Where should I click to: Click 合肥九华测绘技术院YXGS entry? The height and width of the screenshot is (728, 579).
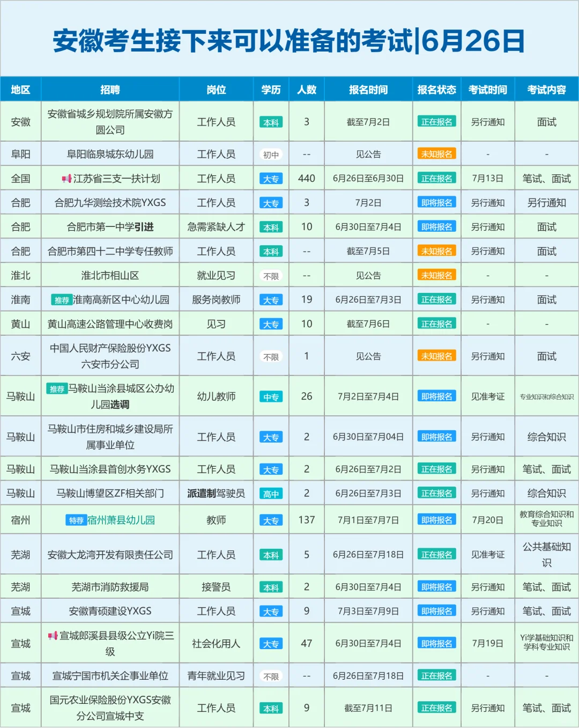[x=110, y=203]
